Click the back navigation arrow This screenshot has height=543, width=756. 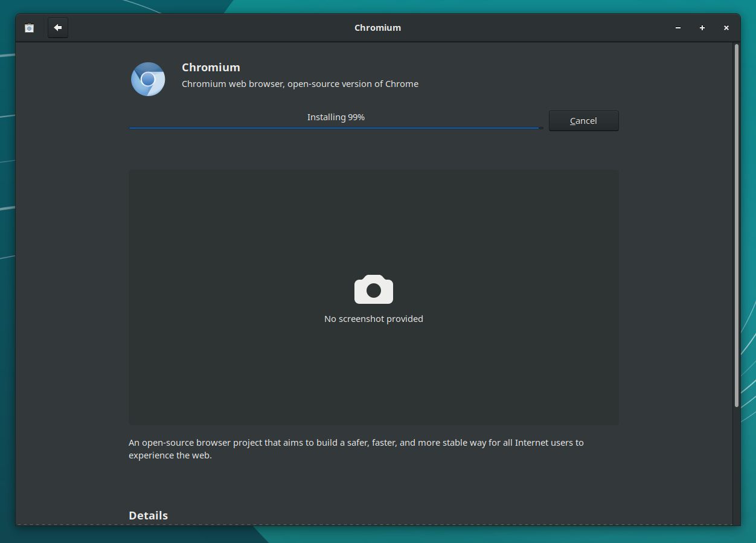tap(57, 27)
